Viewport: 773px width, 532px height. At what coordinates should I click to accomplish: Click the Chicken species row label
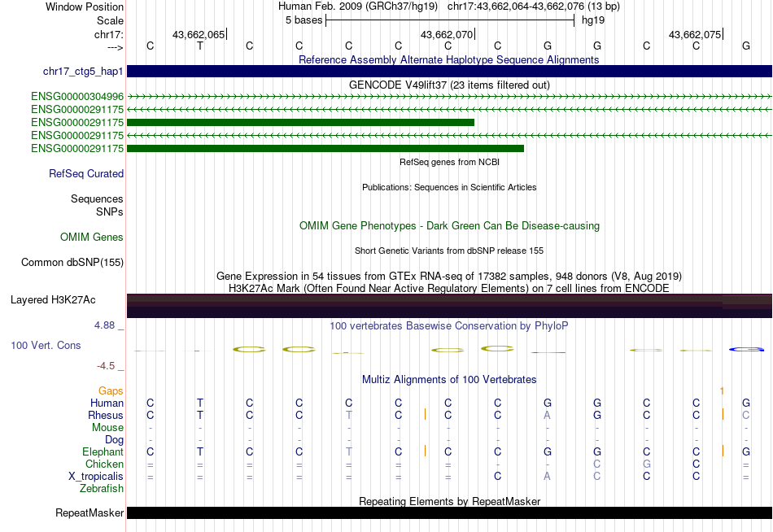tap(104, 464)
